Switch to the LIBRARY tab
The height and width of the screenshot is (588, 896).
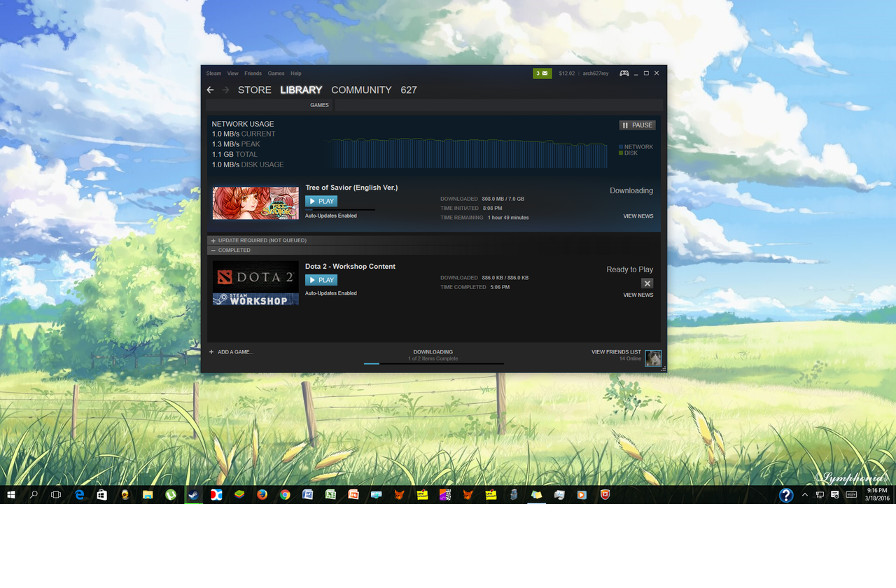(x=302, y=90)
